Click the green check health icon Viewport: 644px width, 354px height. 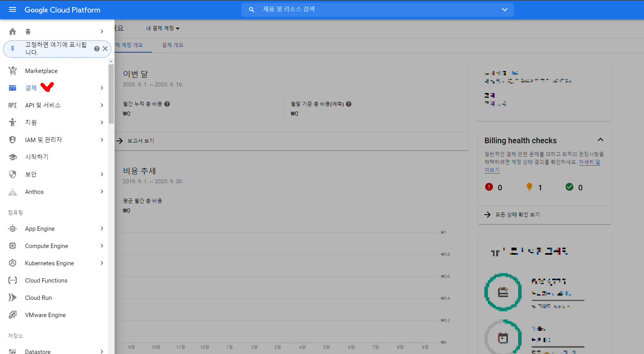[569, 187]
